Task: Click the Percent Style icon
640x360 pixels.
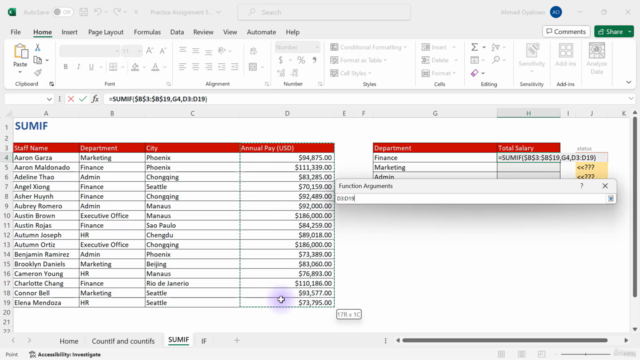Action: (301, 60)
